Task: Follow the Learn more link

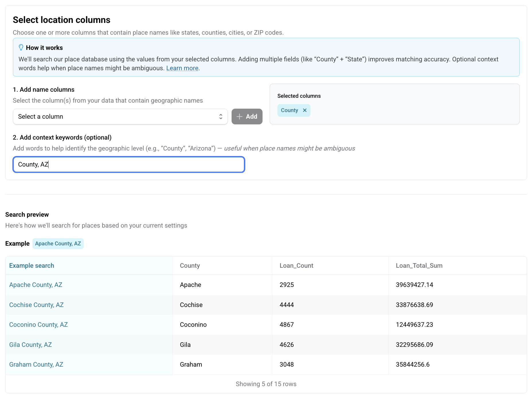Action: [x=182, y=68]
